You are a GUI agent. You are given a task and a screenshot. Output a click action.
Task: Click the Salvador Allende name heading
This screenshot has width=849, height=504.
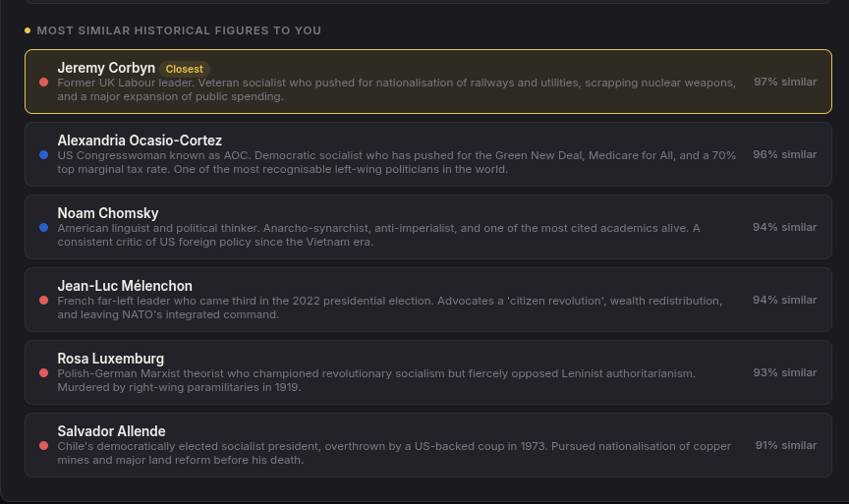pos(111,431)
